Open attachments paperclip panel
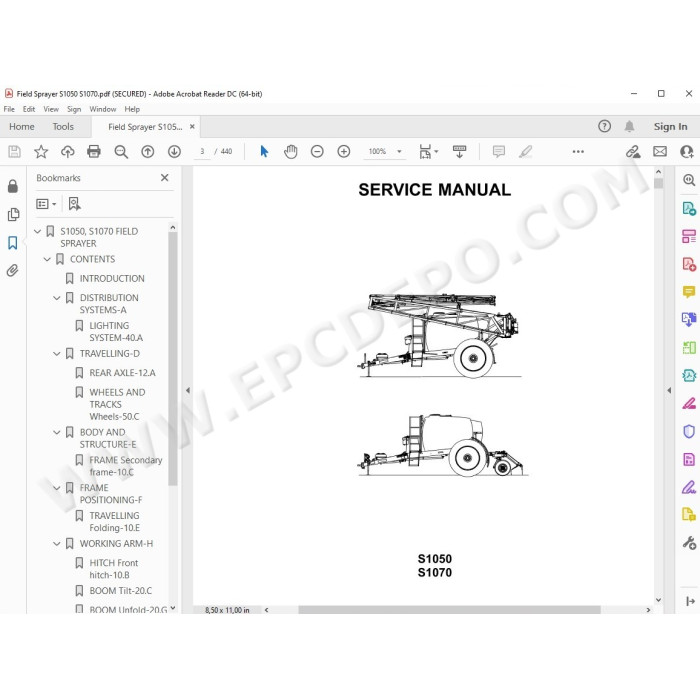Viewport: 700px width, 700px height. click(x=12, y=271)
